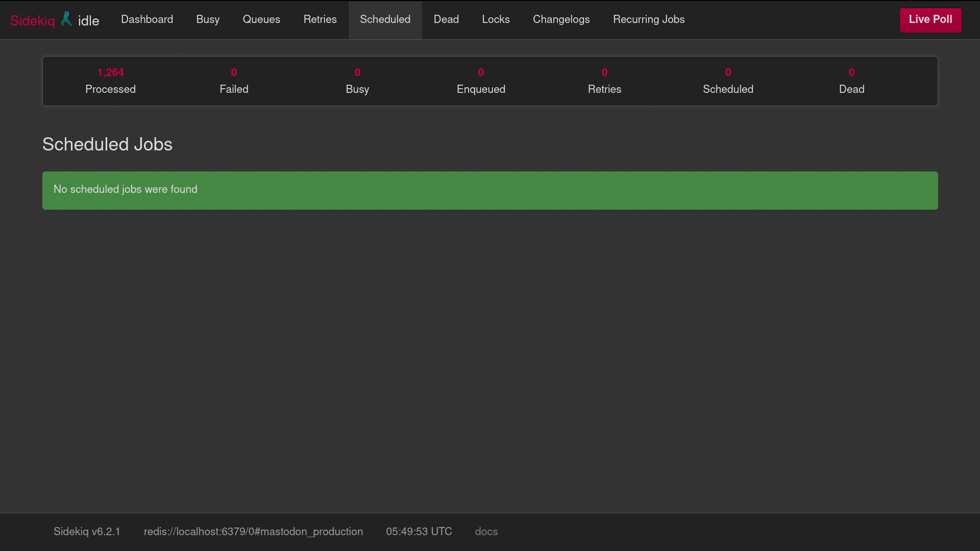Image resolution: width=980 pixels, height=551 pixels.
Task: Toggle the Live Poll button
Action: (x=930, y=20)
